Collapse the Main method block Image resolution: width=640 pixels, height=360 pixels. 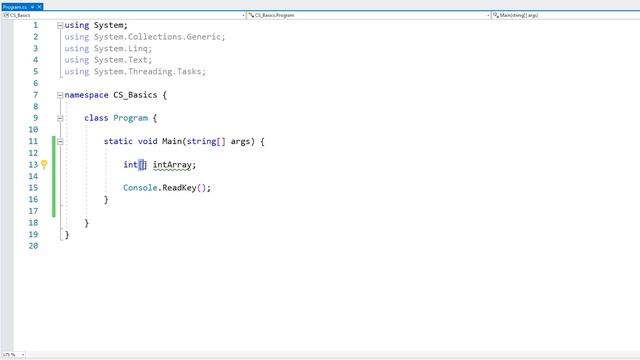(x=60, y=142)
